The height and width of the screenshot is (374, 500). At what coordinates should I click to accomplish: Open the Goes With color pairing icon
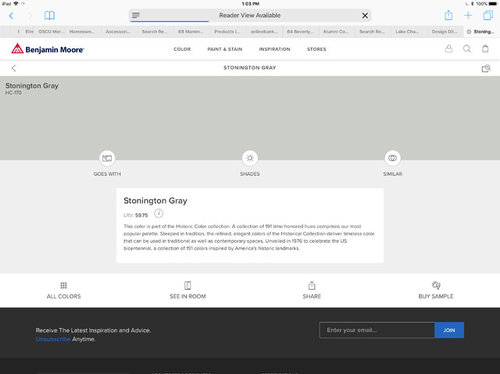coord(107,158)
